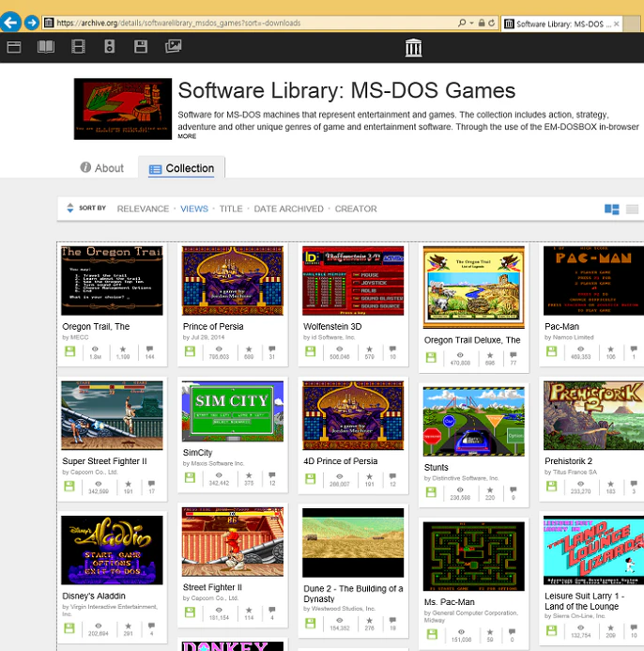
Task: Click the SimCity title link
Action: coord(197,453)
